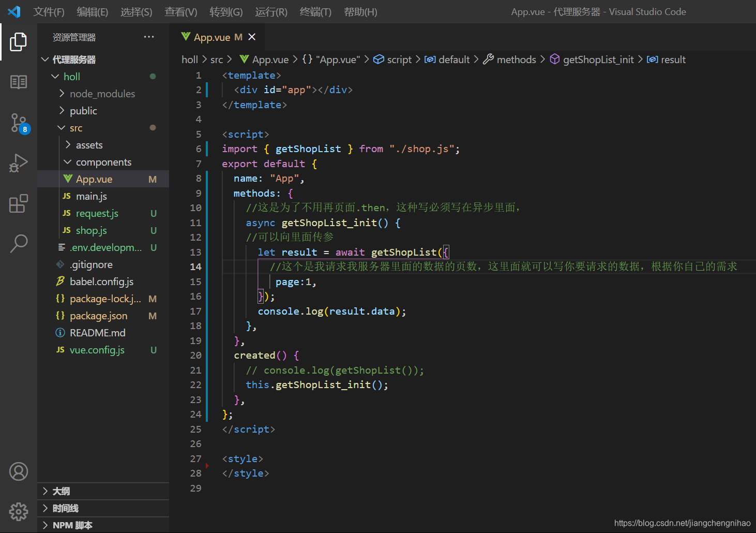Expand the public folder
This screenshot has height=533, width=756.
coord(62,111)
